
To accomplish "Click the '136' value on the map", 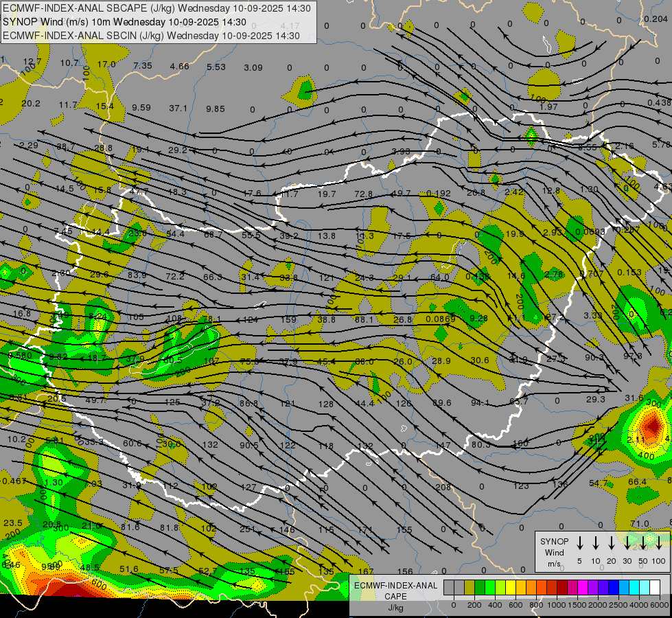I will pos(560,484).
